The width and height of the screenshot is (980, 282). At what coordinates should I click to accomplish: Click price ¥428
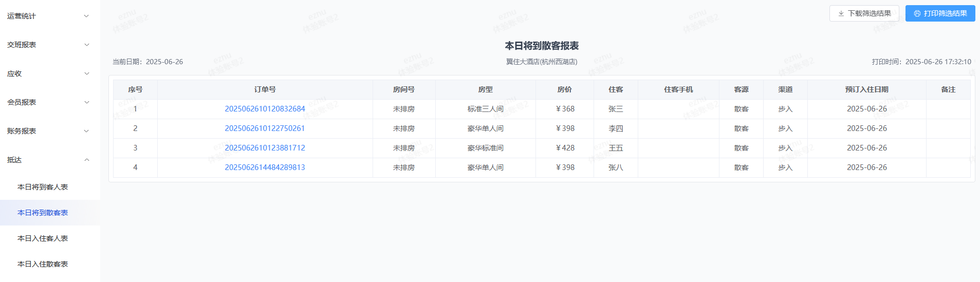click(x=565, y=148)
